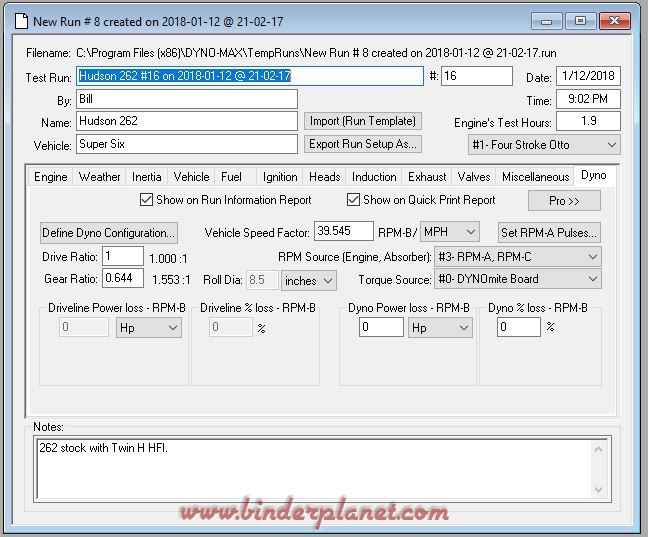Switch to the Induction tab
Image resolution: width=648 pixels, height=537 pixels.
click(x=374, y=177)
